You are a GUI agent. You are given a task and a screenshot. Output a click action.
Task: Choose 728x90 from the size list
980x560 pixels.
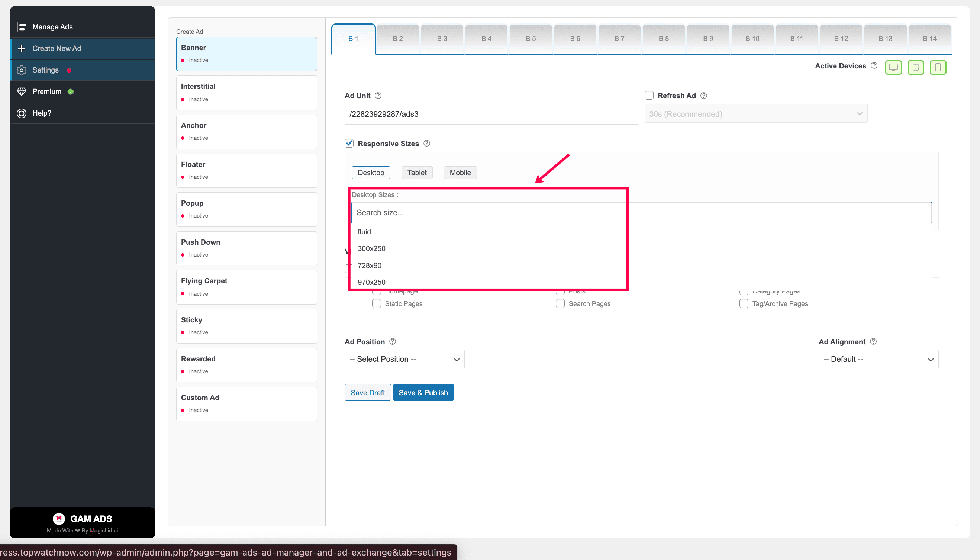pos(641,265)
